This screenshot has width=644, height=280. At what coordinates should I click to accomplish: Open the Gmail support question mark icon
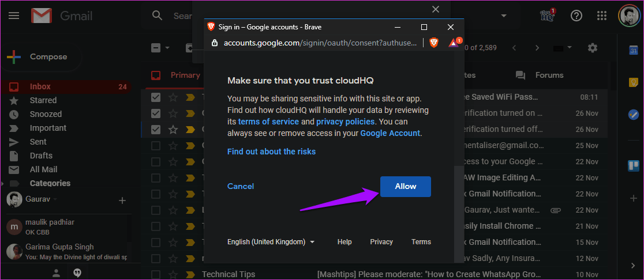coord(576,16)
